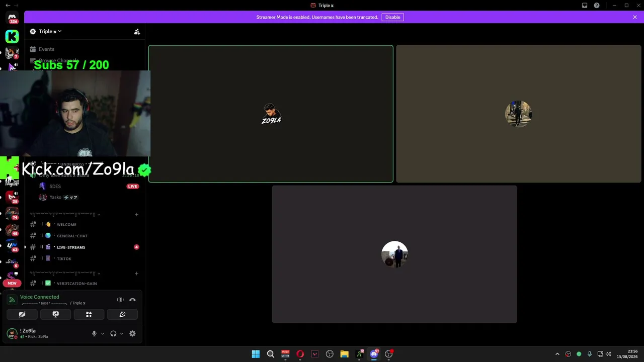Screen dimensions: 644x362
Task: Focus the Zo9la participant tile
Action: 271,114
